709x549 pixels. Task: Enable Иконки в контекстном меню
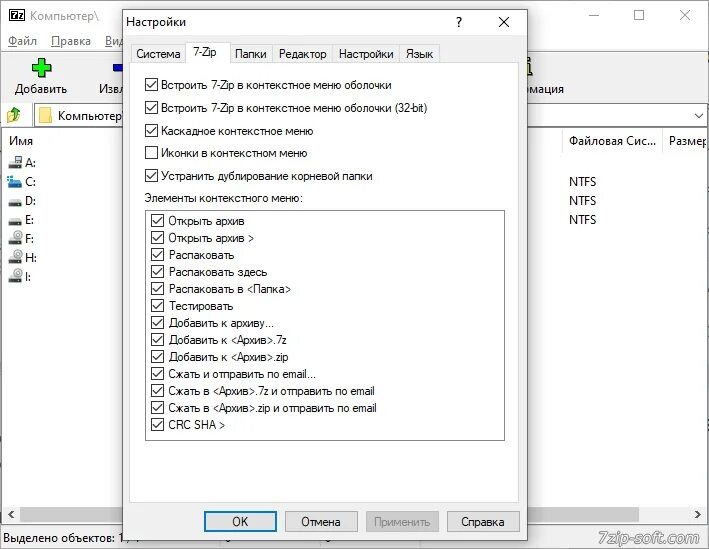coord(151,153)
